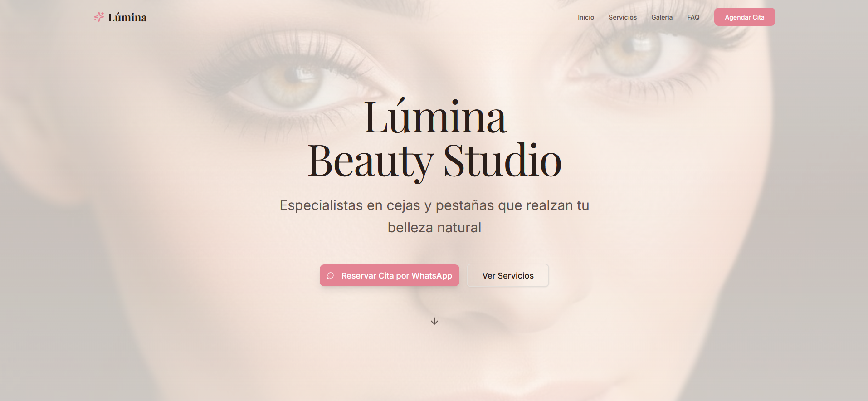Screen dimensions: 868x401
Task: Select FAQ in the navigation bar
Action: click(x=693, y=17)
